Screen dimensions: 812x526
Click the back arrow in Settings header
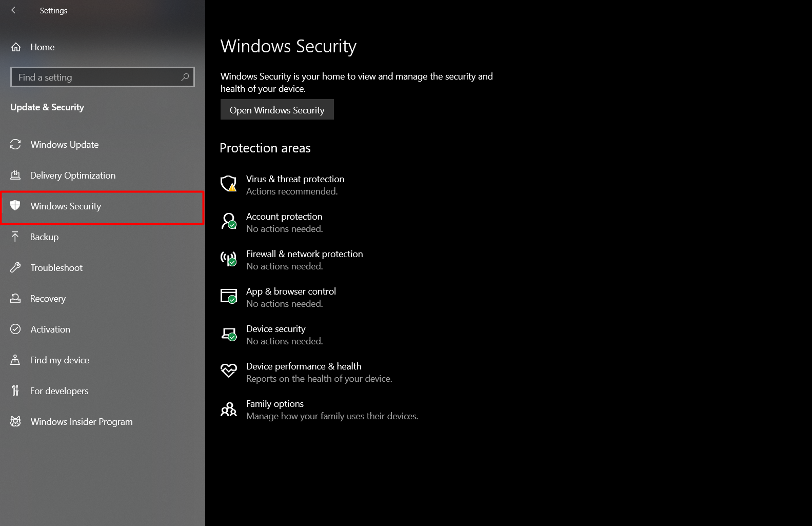[15, 10]
